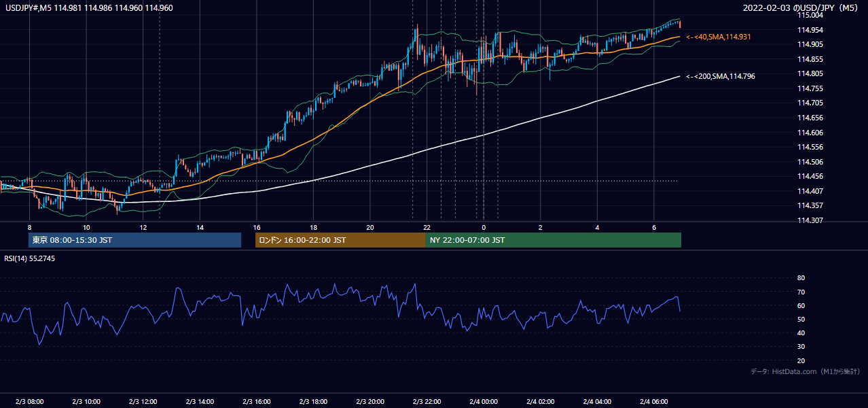Select the ロンドン 16:00-22:00 JST session bar

340,240
